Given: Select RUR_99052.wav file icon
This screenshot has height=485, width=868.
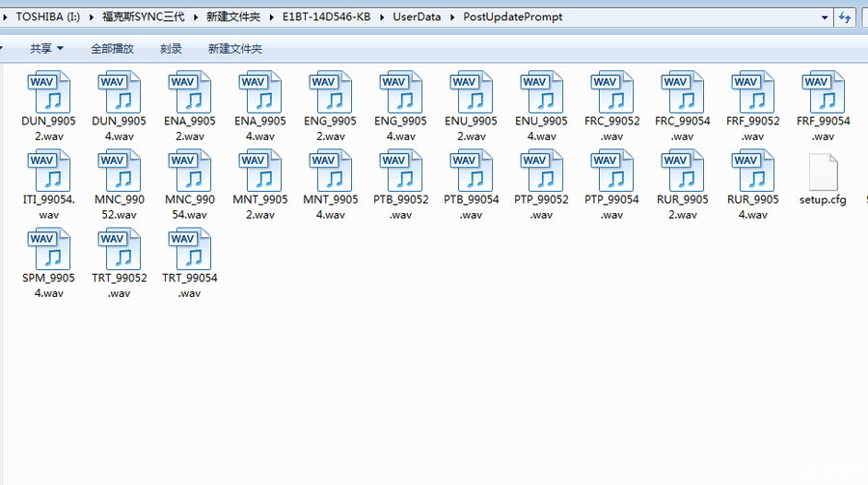Looking at the screenshot, I should (x=682, y=171).
